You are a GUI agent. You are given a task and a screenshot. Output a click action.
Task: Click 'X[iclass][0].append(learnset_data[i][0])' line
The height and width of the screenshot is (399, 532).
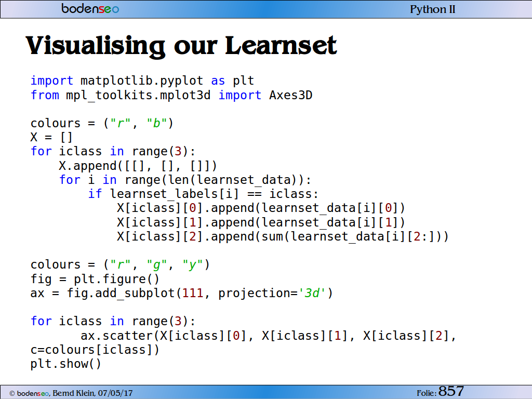point(261,208)
